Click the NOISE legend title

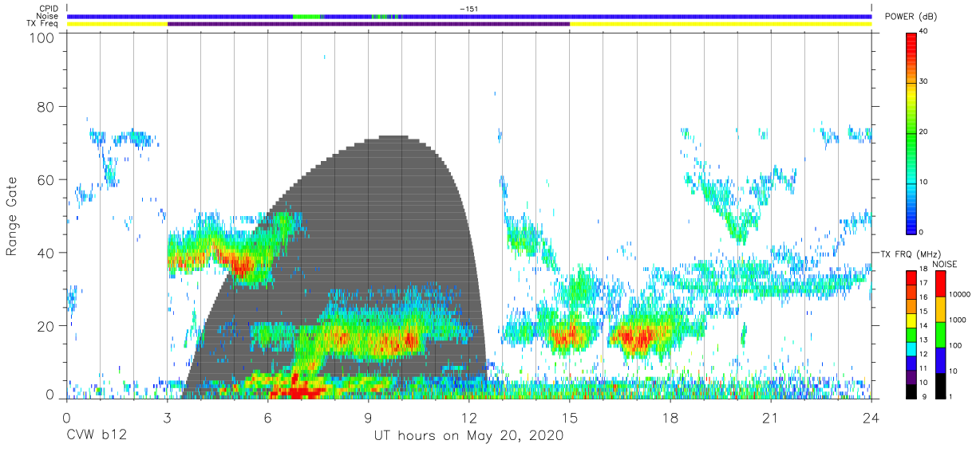(x=945, y=265)
